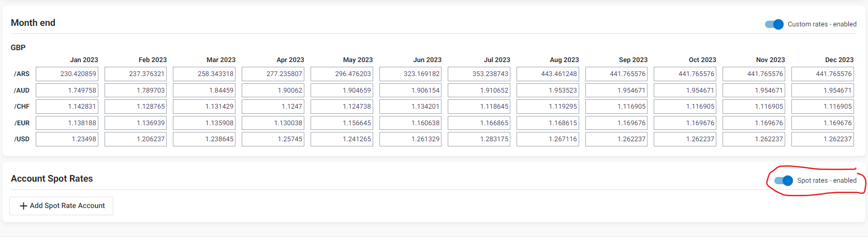Click the AUD Oct 2023 rate field
The width and height of the screenshot is (868, 237).
coord(685,91)
